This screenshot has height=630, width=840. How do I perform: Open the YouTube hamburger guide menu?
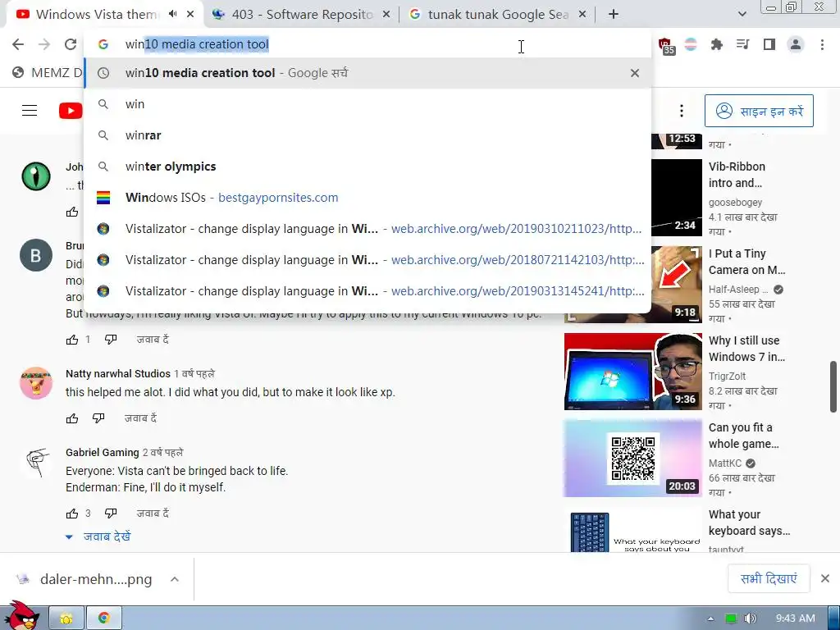click(30, 111)
